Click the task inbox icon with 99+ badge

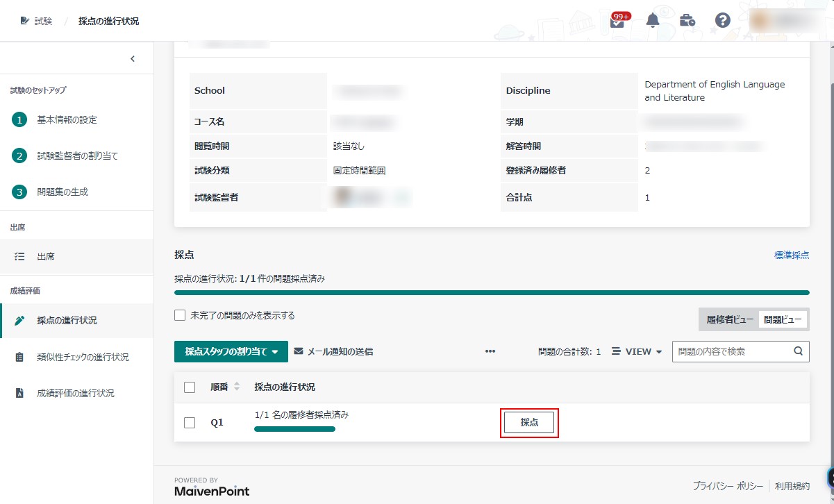click(617, 21)
